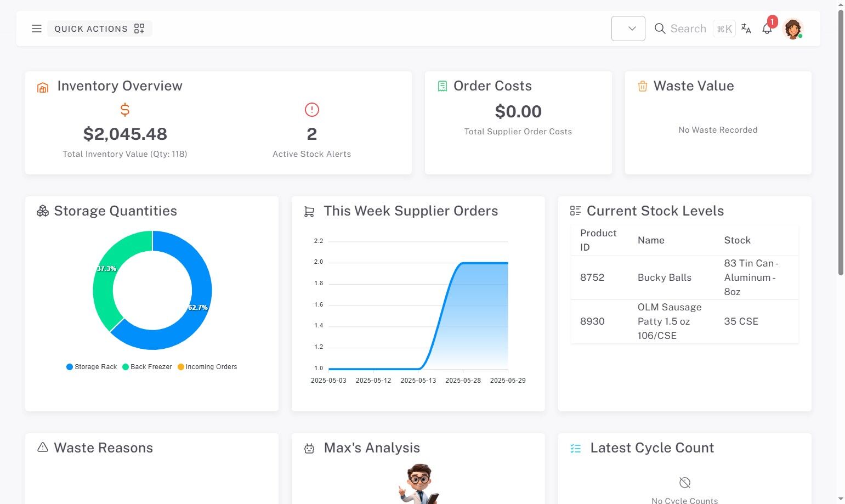This screenshot has height=504, width=845.
Task: Open the user avatar profile menu
Action: [793, 29]
